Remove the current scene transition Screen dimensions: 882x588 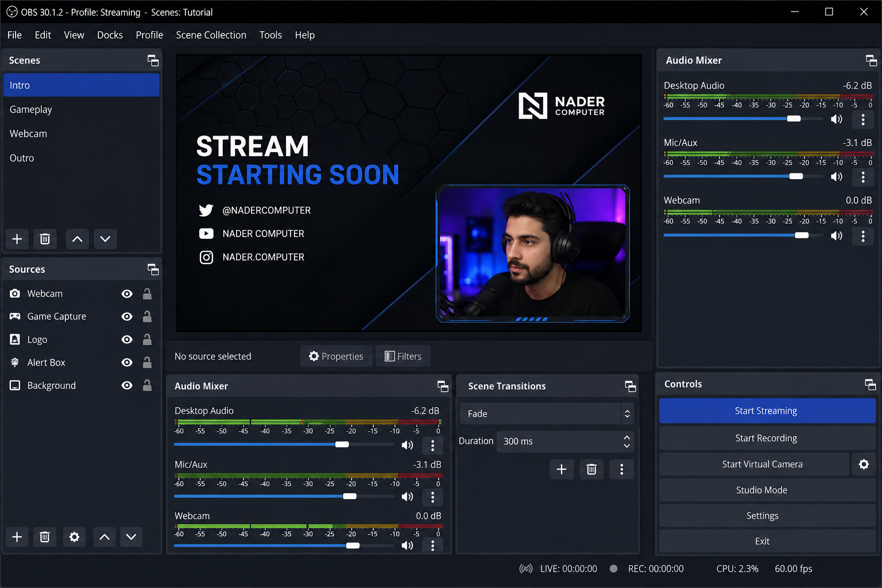tap(591, 470)
